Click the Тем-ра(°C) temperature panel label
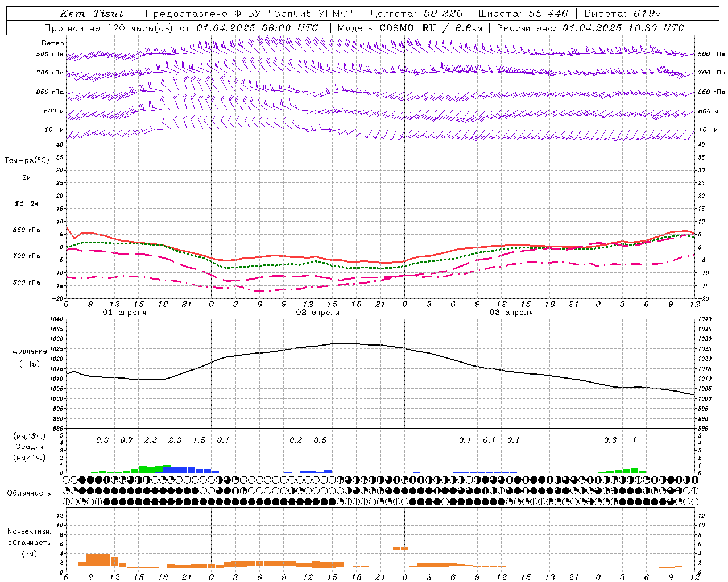The image size is (728, 582). point(27,161)
